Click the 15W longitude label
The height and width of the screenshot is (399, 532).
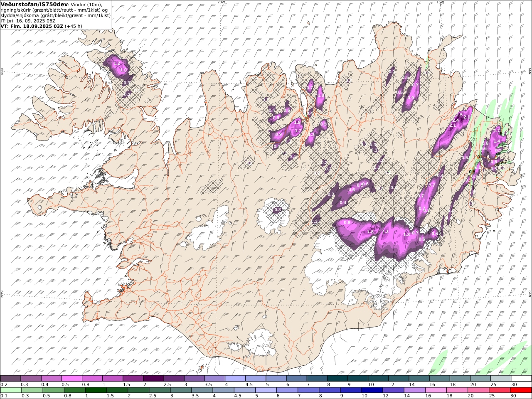440,2
